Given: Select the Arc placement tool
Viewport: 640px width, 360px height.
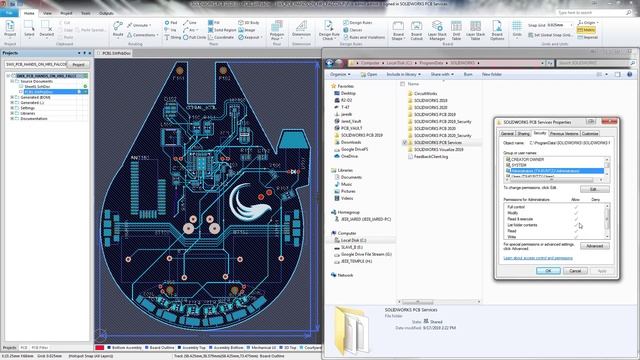Looking at the screenshot, I should [x=190, y=30].
